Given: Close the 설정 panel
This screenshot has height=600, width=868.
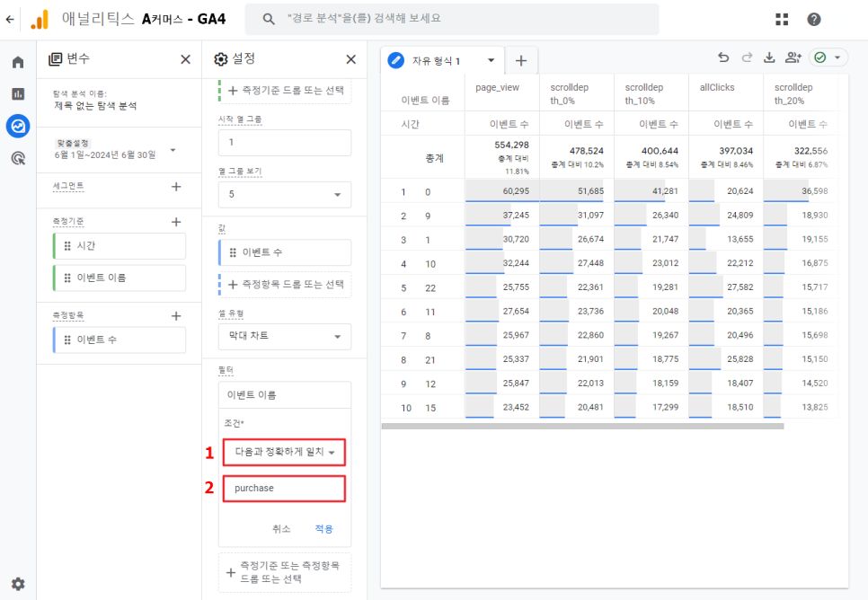Looking at the screenshot, I should pyautogui.click(x=351, y=59).
